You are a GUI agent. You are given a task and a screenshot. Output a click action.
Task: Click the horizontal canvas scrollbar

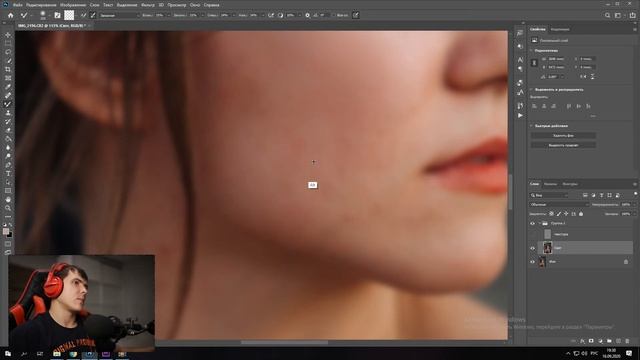(284, 342)
